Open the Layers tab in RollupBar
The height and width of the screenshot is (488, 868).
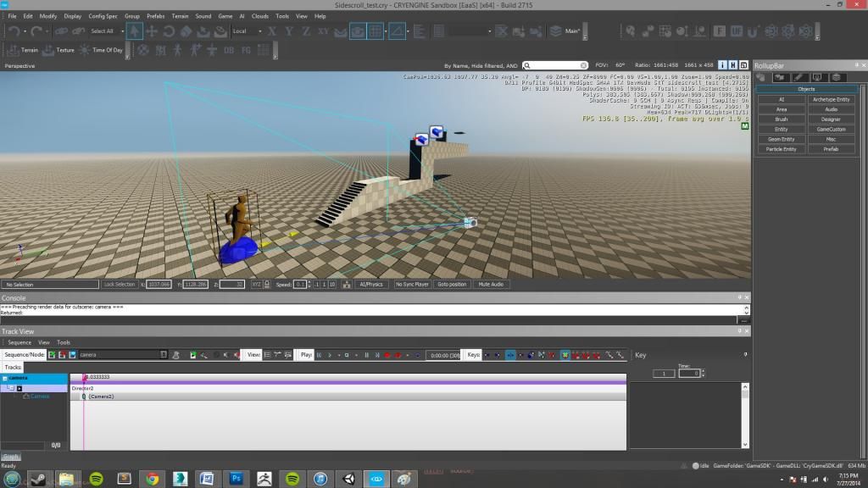pyautogui.click(x=836, y=77)
